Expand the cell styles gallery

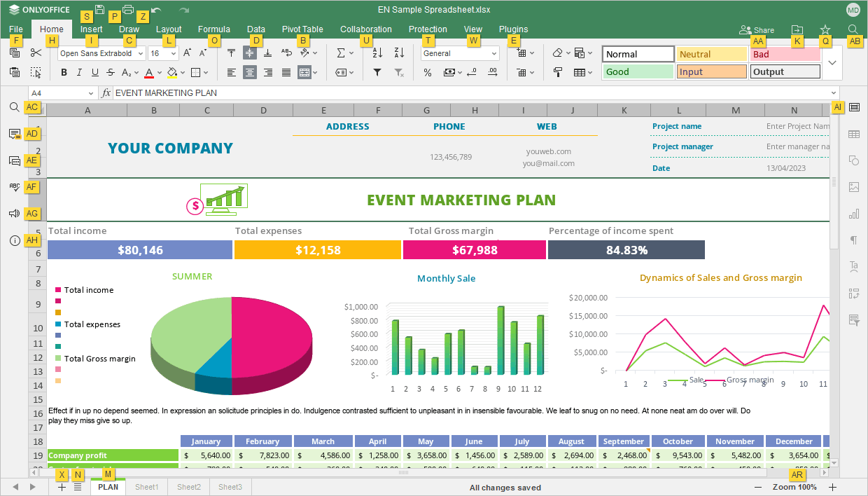point(832,62)
